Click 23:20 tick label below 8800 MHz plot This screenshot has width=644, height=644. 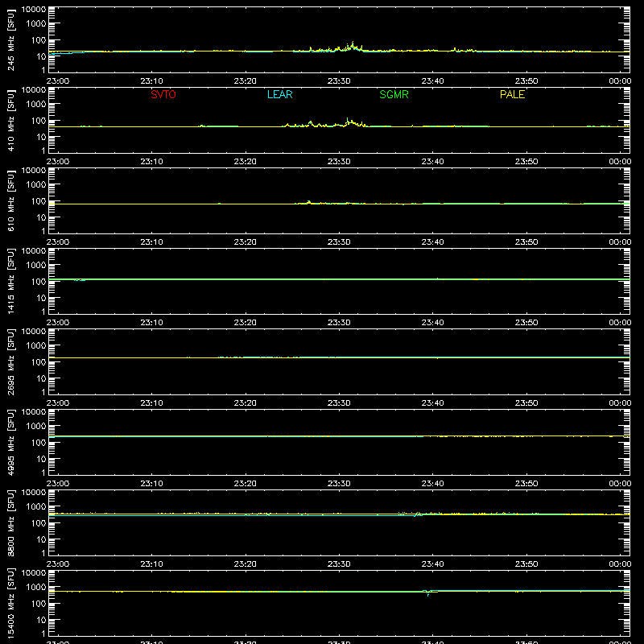[x=246, y=564]
